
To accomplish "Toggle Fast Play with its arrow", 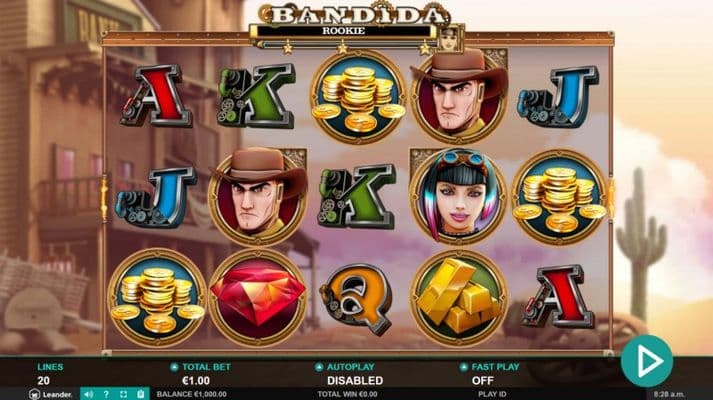I will [x=463, y=367].
